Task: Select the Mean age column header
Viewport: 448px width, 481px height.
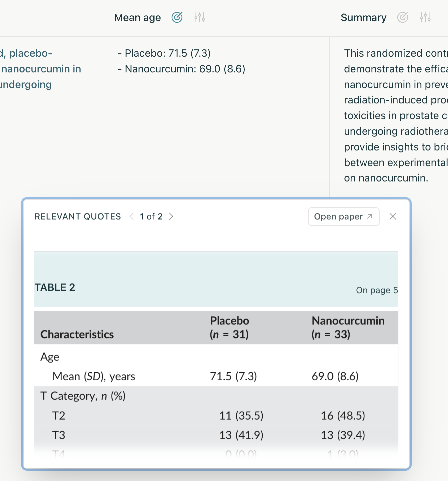Action: point(137,17)
